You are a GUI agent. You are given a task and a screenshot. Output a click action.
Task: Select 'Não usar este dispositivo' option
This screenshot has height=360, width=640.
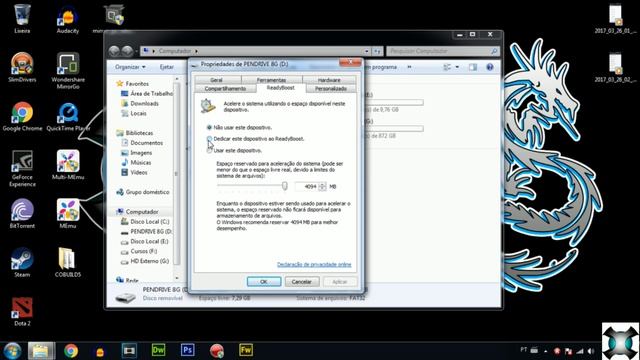[209, 127]
